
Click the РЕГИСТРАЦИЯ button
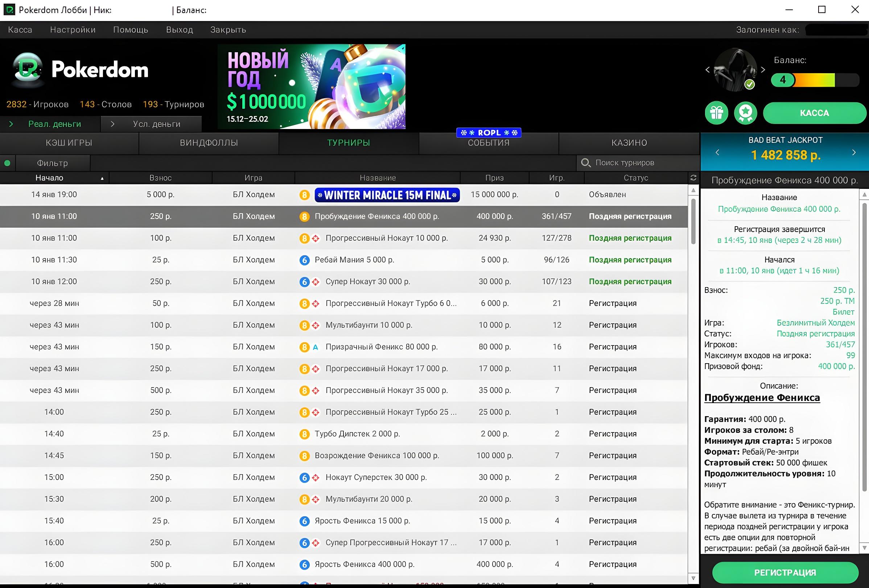point(785,572)
